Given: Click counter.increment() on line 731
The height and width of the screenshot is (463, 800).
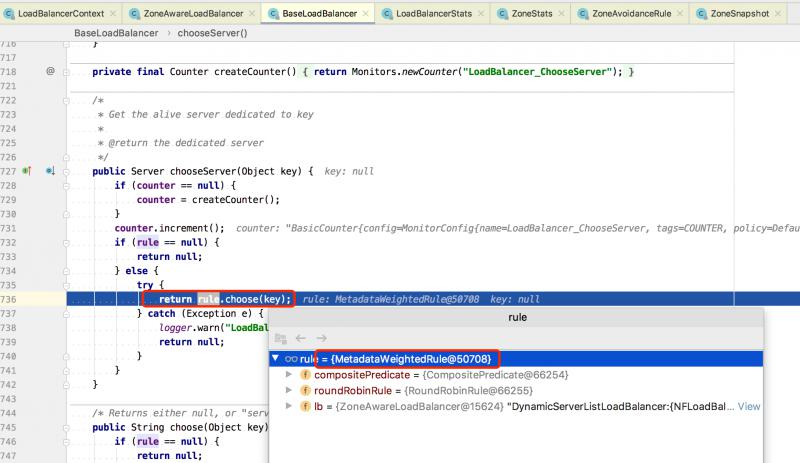Looking at the screenshot, I should [x=169, y=228].
